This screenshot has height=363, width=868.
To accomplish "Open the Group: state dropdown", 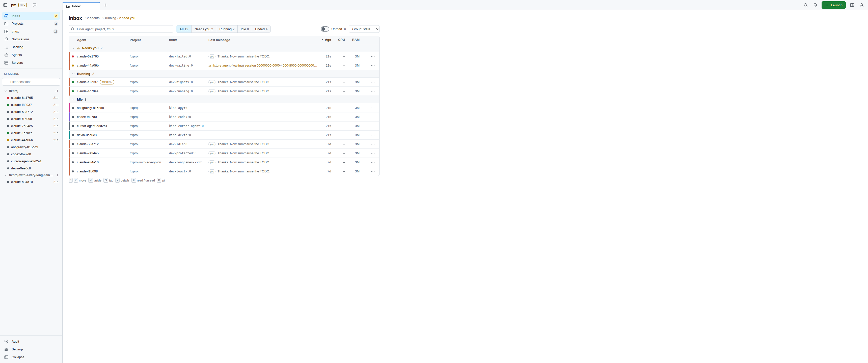I will [x=364, y=29].
